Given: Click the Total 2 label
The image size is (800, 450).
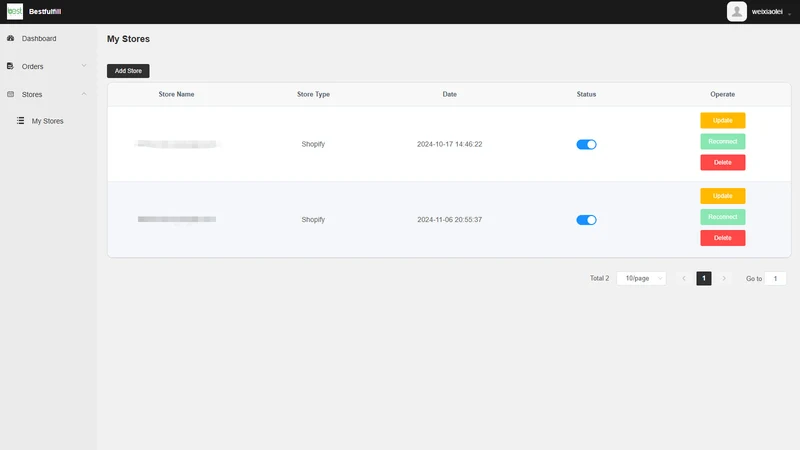Looking at the screenshot, I should 599,278.
